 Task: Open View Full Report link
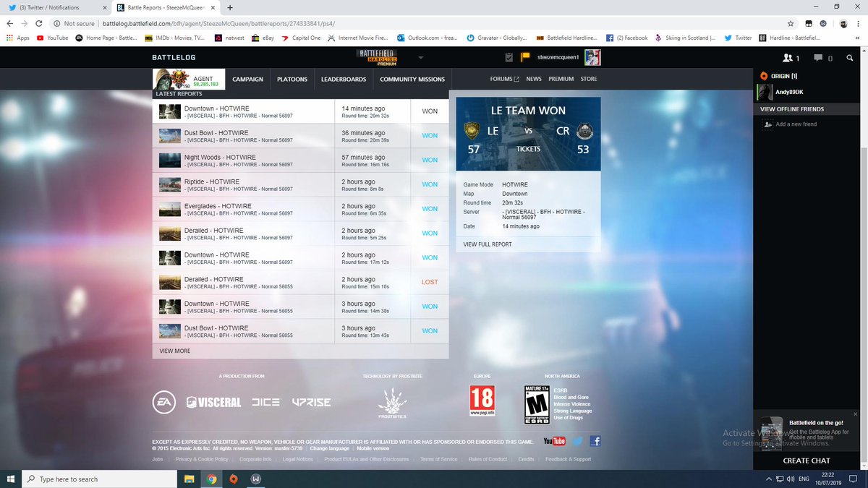488,244
